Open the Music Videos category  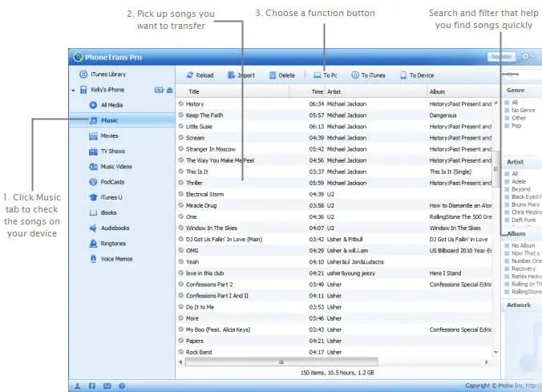pos(111,167)
